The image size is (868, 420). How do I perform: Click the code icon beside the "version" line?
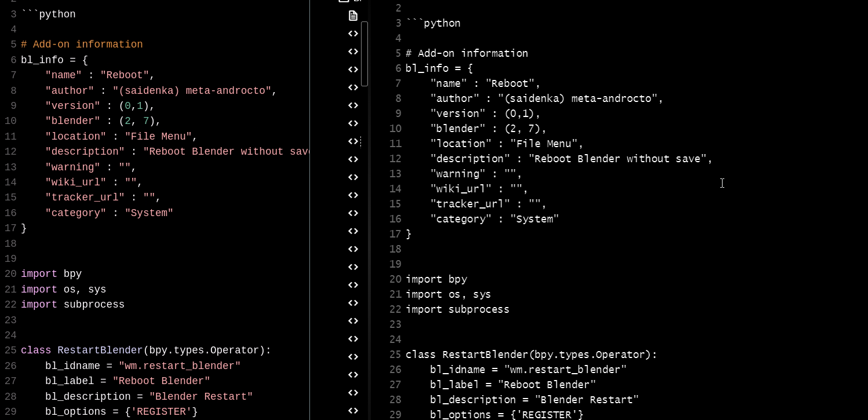[x=353, y=105]
